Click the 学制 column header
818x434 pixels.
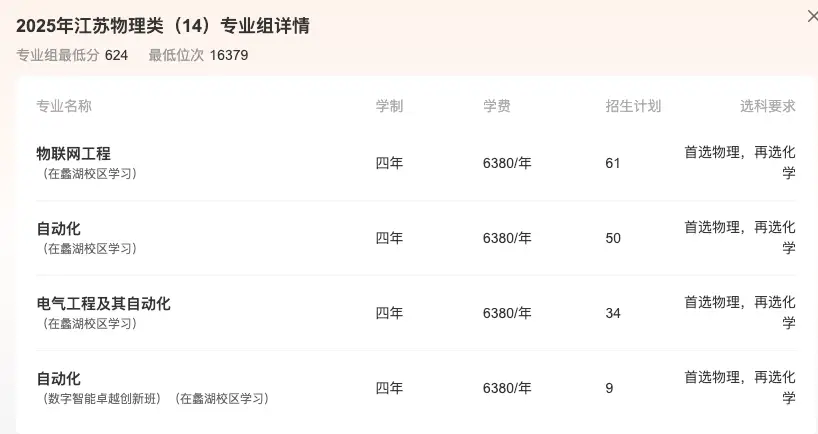point(389,106)
